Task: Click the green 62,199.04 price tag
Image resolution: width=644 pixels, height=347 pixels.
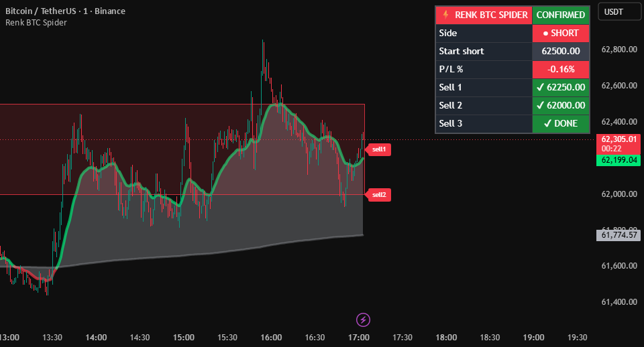Action: pyautogui.click(x=619, y=160)
